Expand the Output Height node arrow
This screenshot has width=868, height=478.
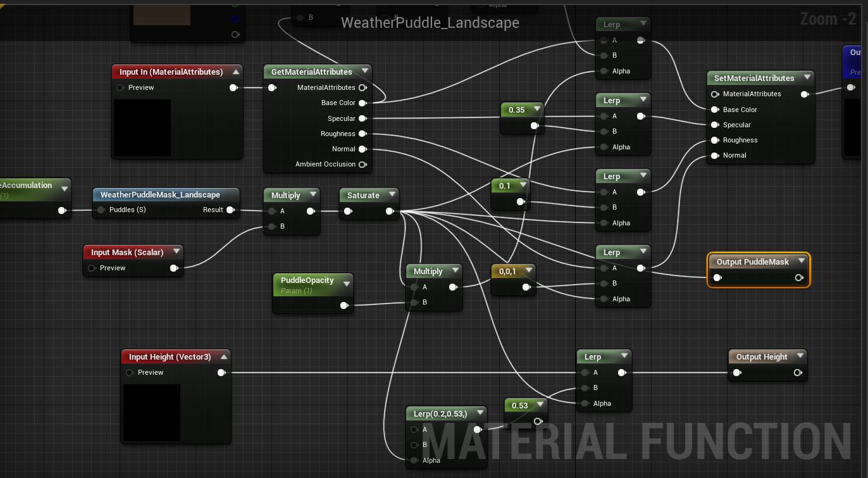click(x=800, y=356)
